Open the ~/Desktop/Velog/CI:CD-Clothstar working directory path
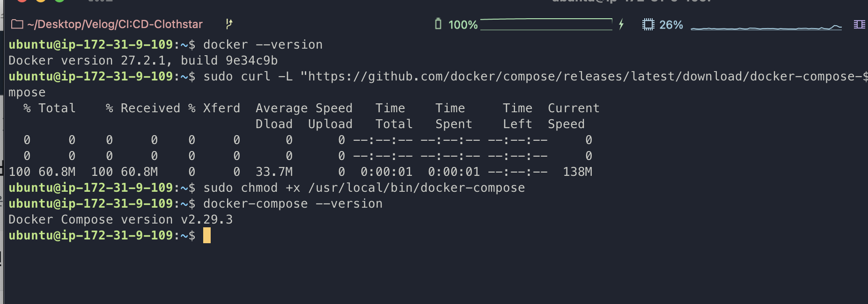The image size is (868, 304). tap(115, 24)
